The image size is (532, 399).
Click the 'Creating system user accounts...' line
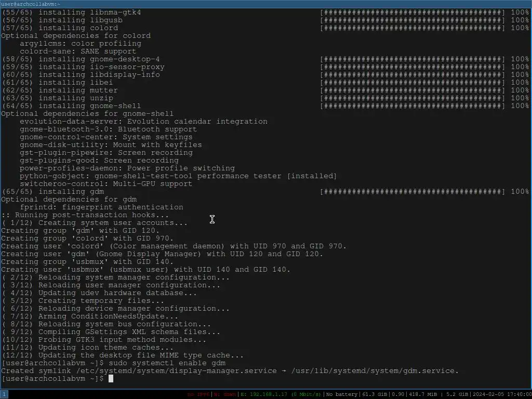click(x=95, y=223)
